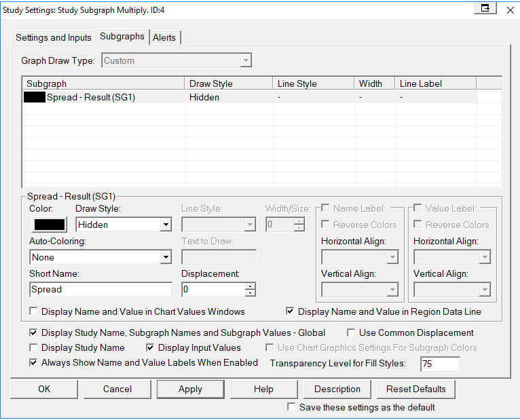Image resolution: width=520 pixels, height=420 pixels.
Task: Click the black swatch in subgraph list row
Action: (35, 97)
